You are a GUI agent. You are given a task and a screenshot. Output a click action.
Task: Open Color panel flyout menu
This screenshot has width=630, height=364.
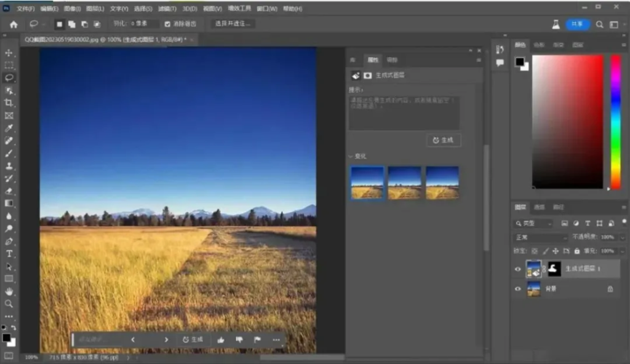(x=624, y=45)
